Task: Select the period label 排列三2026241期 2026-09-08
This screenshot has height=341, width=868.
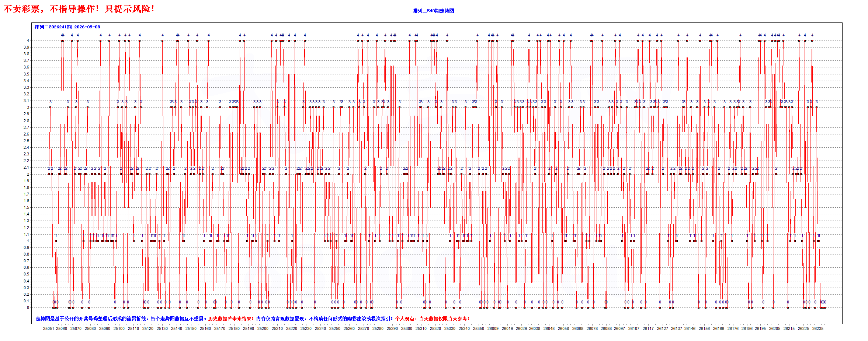Action: [67, 27]
